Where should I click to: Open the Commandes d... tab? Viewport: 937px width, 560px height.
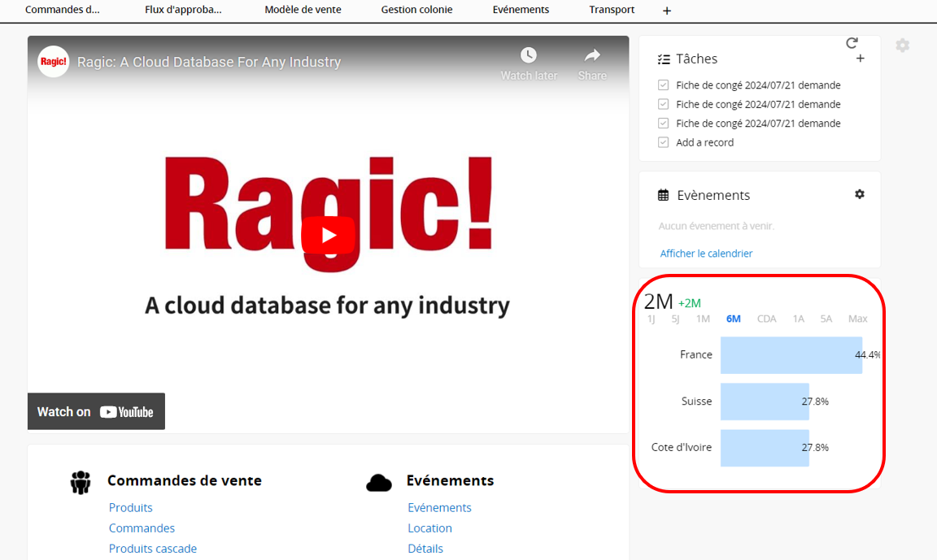[62, 10]
